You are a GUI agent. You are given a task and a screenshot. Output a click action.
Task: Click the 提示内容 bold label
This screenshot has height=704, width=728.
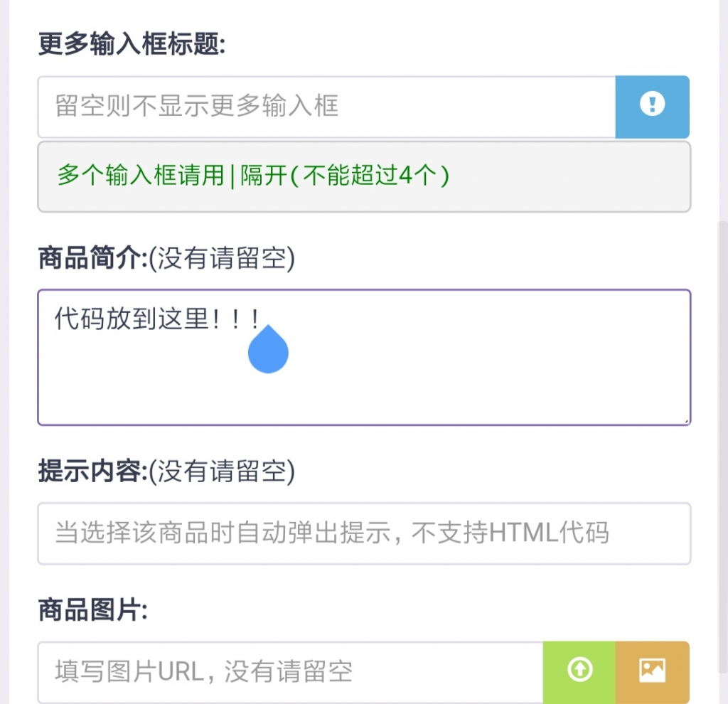coord(92,471)
